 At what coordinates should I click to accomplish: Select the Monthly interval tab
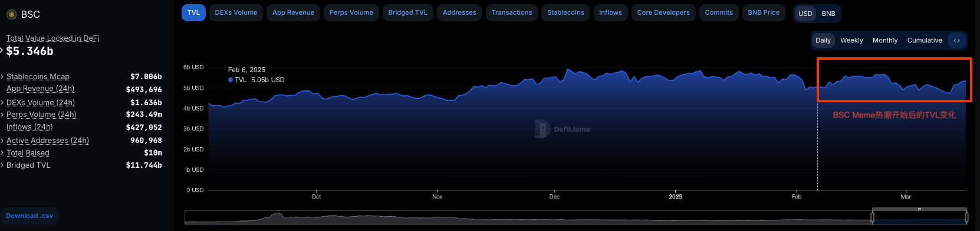tap(885, 40)
